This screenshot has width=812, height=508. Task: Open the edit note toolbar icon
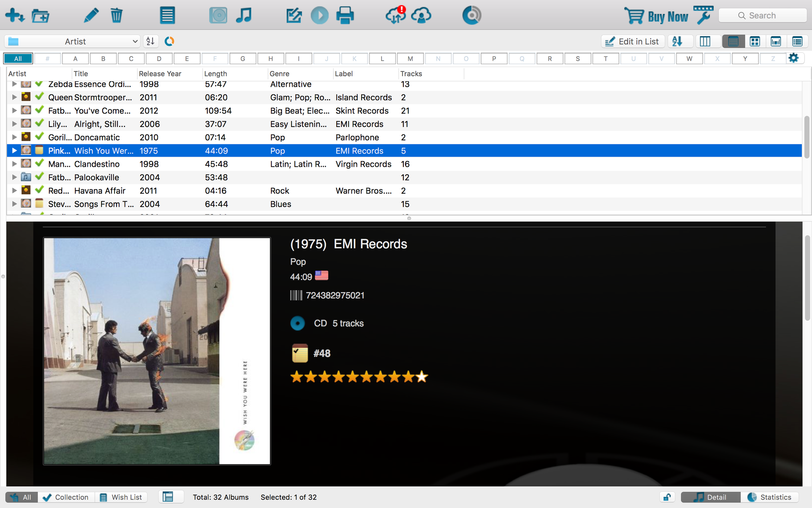(294, 16)
